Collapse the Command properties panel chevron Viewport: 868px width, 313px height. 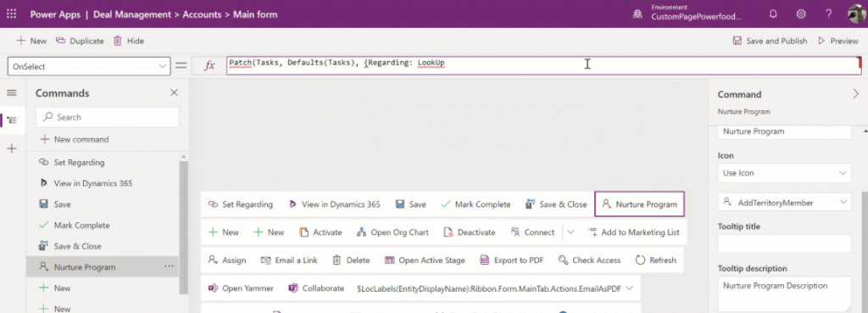(855, 94)
